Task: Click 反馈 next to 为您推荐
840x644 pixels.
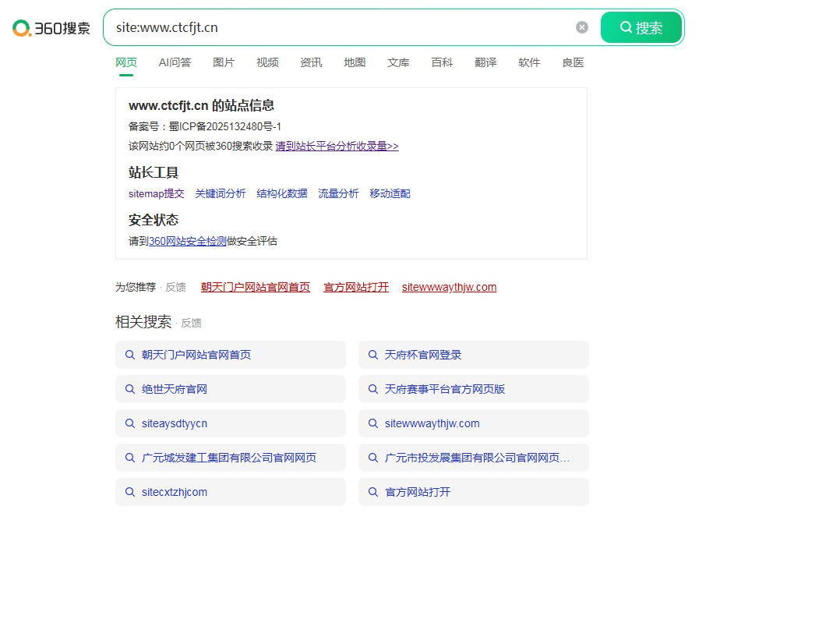Action: tap(175, 288)
